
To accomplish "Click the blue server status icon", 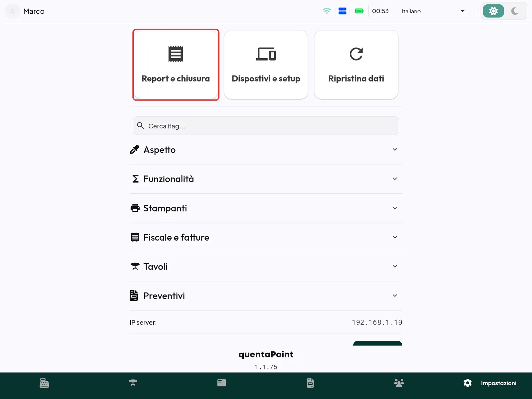I will click(x=342, y=11).
